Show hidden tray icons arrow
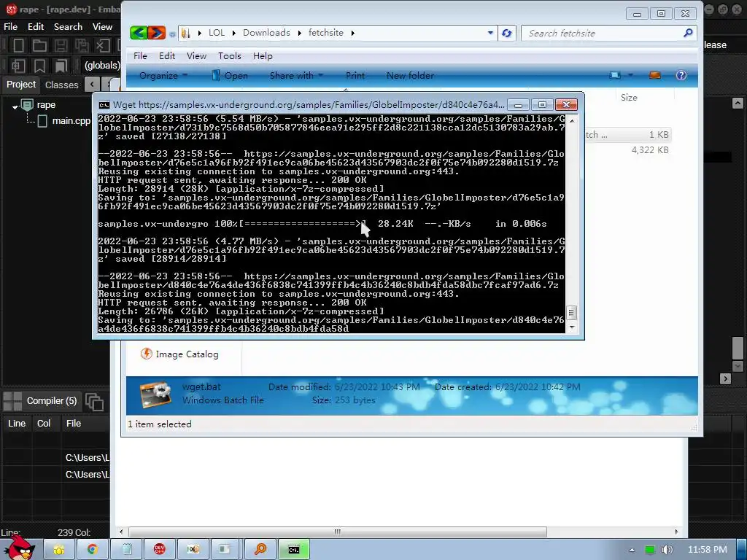 coord(632,550)
